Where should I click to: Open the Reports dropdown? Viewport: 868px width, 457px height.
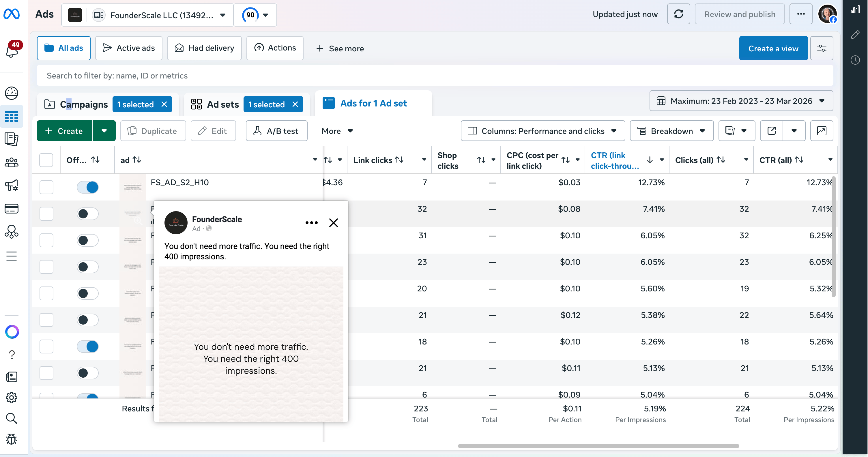click(737, 131)
